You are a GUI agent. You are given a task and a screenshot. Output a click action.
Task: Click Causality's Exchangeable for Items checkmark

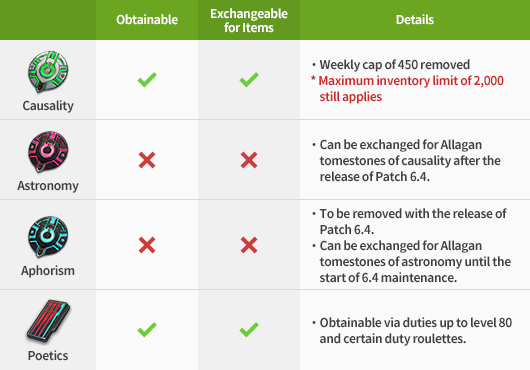(x=249, y=80)
